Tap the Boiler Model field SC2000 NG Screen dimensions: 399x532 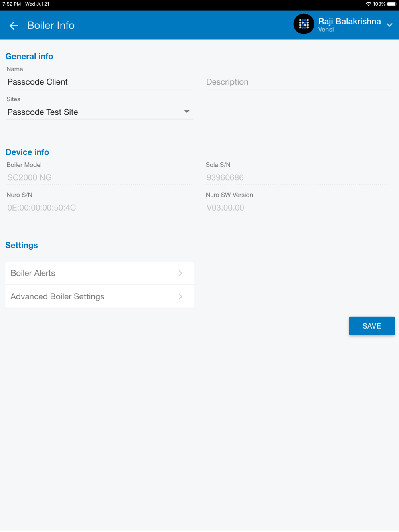99,177
